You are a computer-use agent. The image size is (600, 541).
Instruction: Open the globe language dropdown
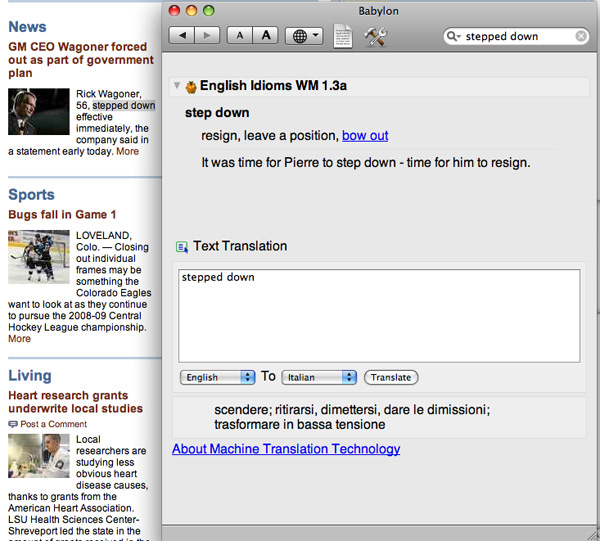[x=304, y=36]
